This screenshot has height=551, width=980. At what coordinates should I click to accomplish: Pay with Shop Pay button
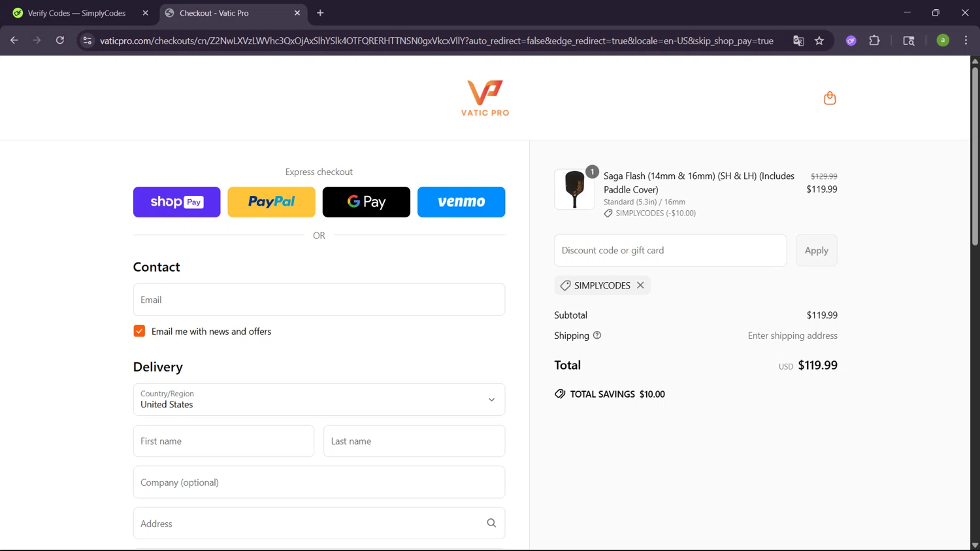[x=177, y=202]
